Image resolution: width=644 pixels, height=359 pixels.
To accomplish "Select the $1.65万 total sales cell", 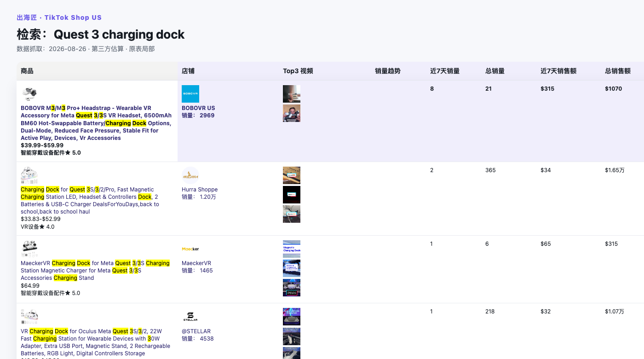I will [x=615, y=170].
